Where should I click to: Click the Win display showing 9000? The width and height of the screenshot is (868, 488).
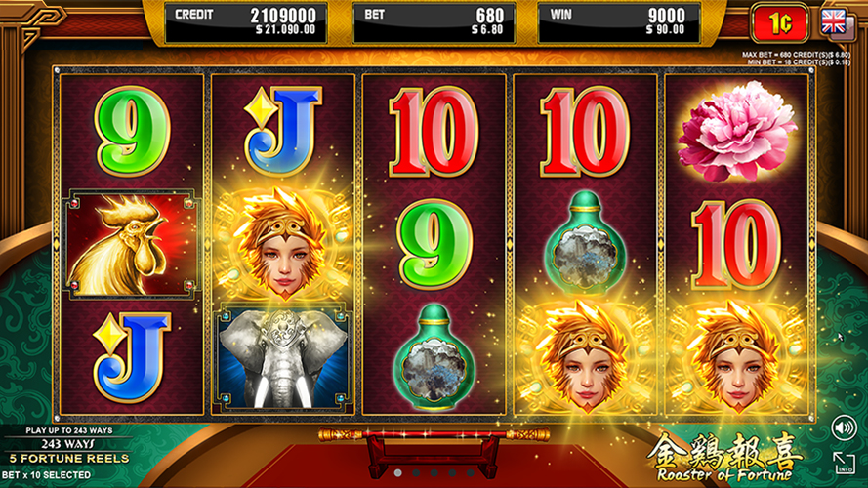619,22
